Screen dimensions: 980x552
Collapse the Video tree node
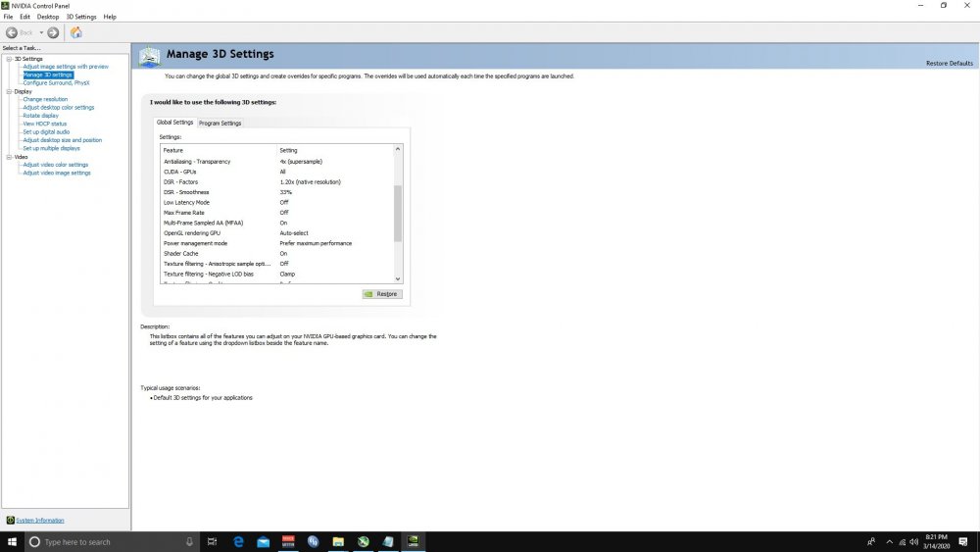[10, 157]
